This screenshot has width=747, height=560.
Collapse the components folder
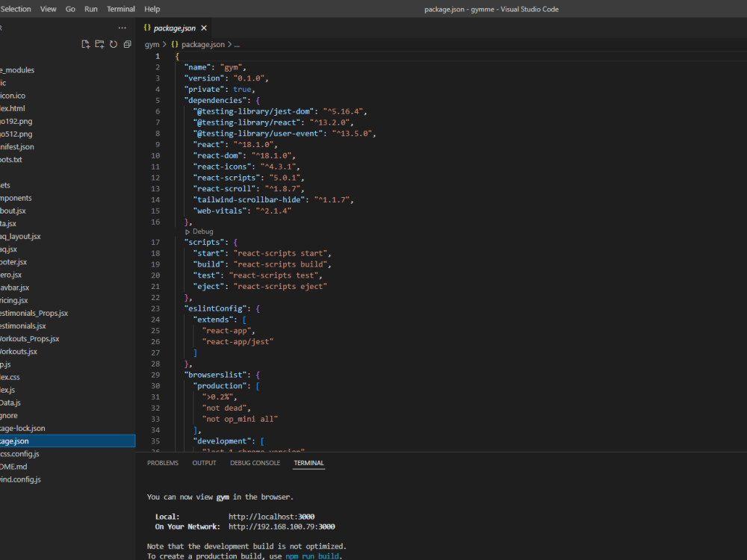tap(15, 198)
